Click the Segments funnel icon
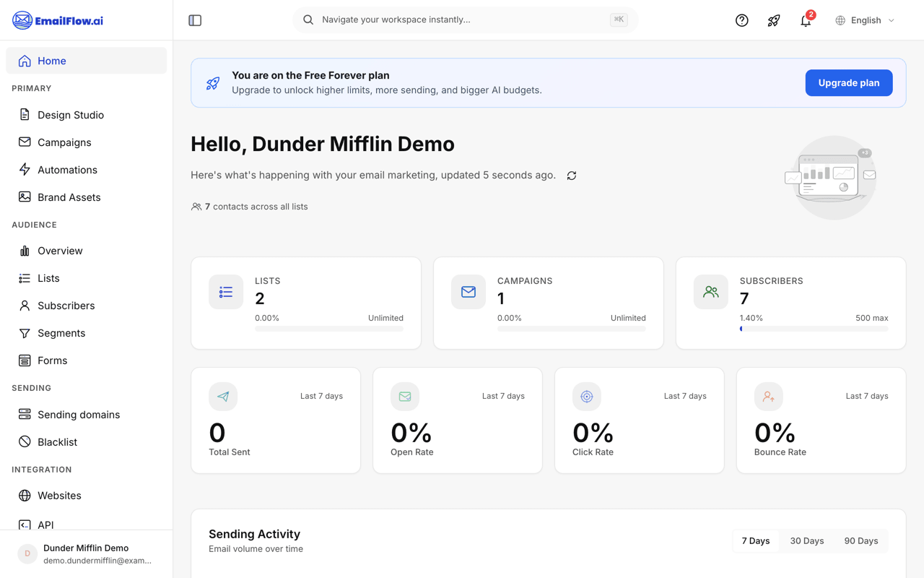 25,333
